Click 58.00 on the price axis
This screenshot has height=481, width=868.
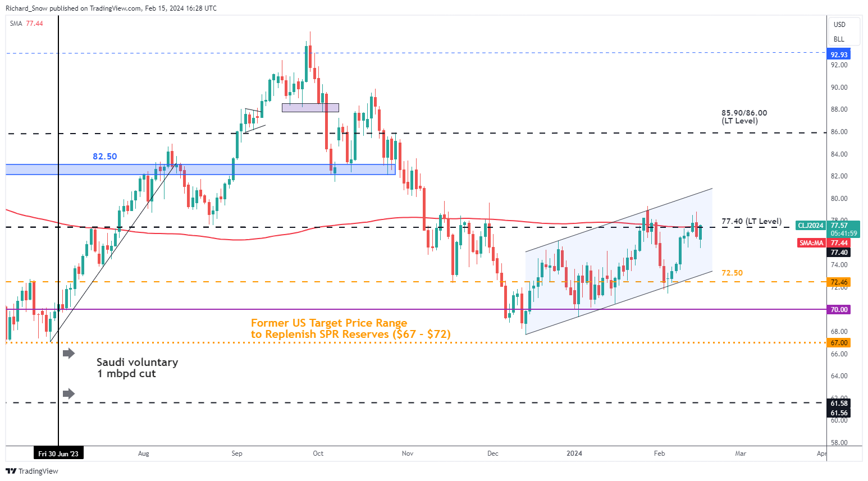click(x=839, y=443)
